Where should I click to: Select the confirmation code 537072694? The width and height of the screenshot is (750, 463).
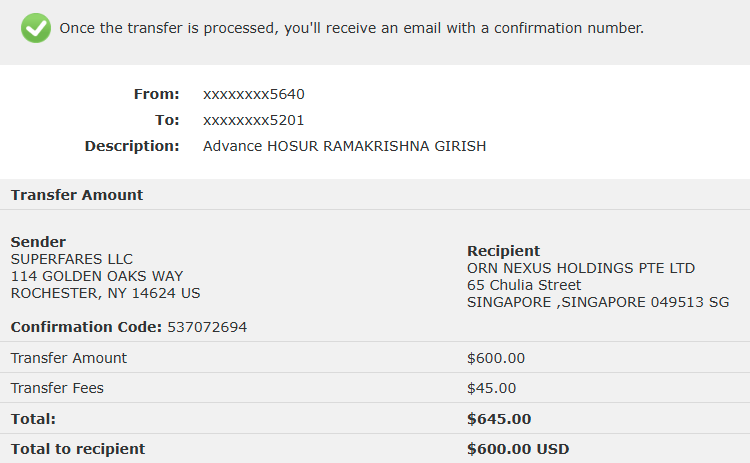pos(207,327)
